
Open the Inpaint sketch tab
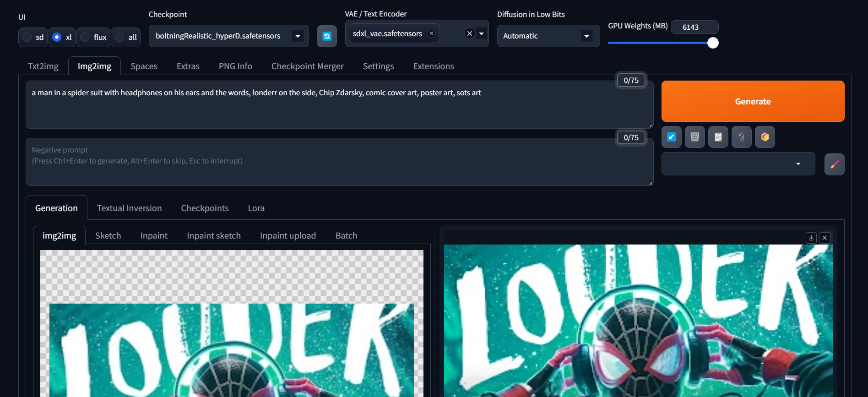pyautogui.click(x=213, y=236)
